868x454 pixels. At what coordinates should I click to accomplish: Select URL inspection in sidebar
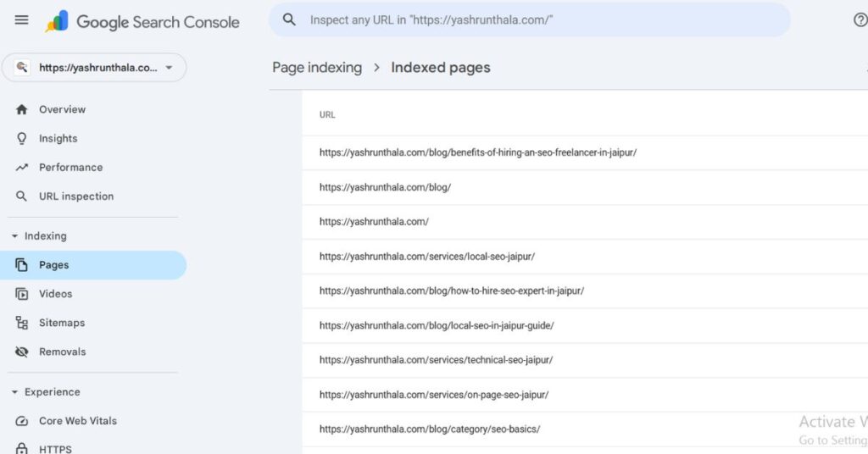(94, 196)
